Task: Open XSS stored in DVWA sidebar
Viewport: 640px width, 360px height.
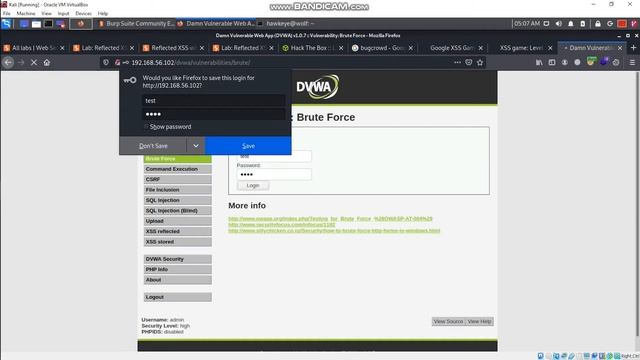Action: 178,242
